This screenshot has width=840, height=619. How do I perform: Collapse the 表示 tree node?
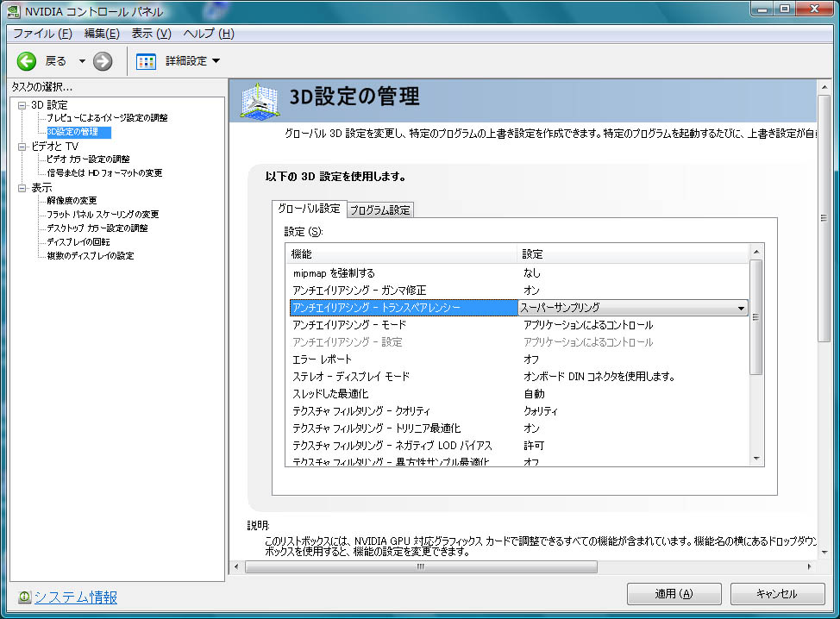pyautogui.click(x=22, y=188)
